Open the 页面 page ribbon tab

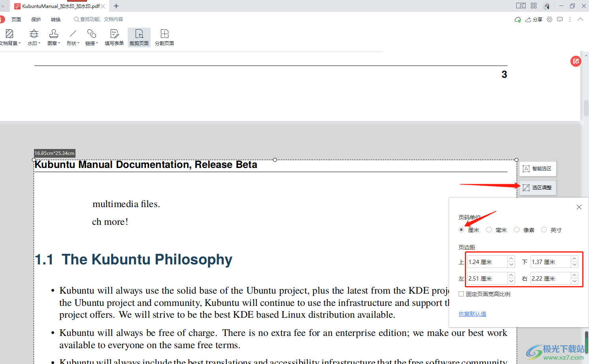16,19
